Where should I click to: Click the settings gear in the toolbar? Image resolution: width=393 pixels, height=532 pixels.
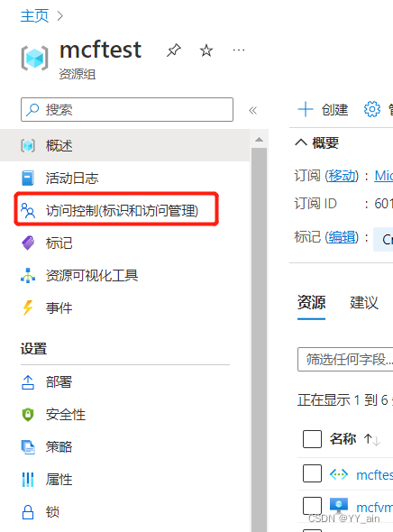372,109
